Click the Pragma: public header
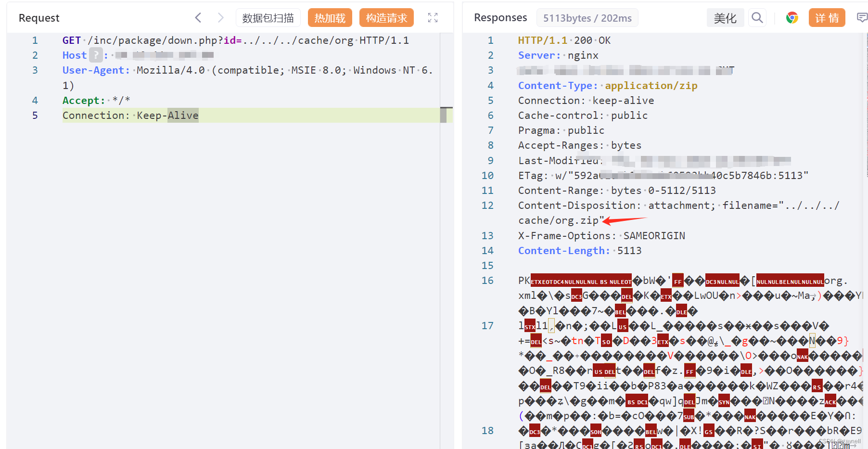 click(x=561, y=130)
